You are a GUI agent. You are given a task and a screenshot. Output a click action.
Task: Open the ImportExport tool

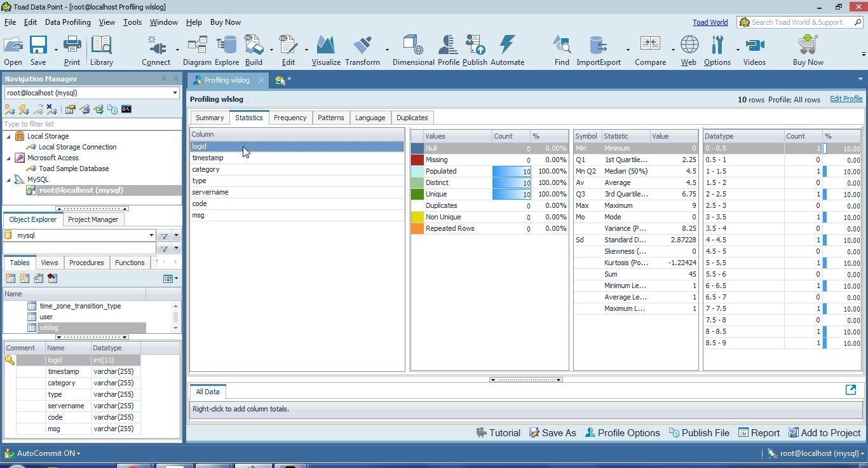point(599,50)
